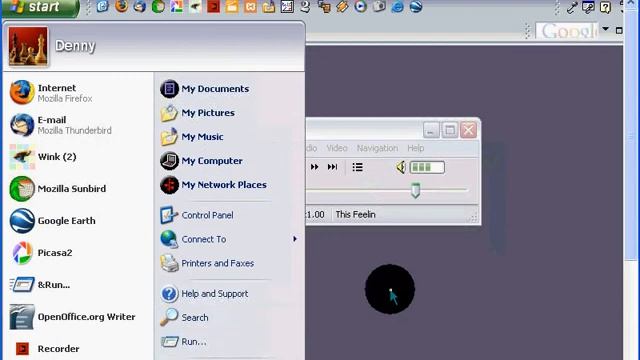Open the Video menu in media player
640x360 pixels.
[337, 148]
